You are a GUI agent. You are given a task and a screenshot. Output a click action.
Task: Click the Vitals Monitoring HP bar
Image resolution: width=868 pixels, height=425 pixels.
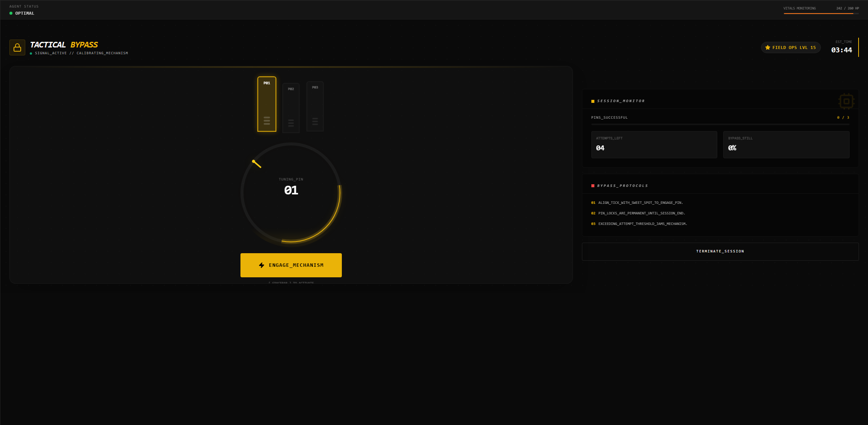[821, 14]
